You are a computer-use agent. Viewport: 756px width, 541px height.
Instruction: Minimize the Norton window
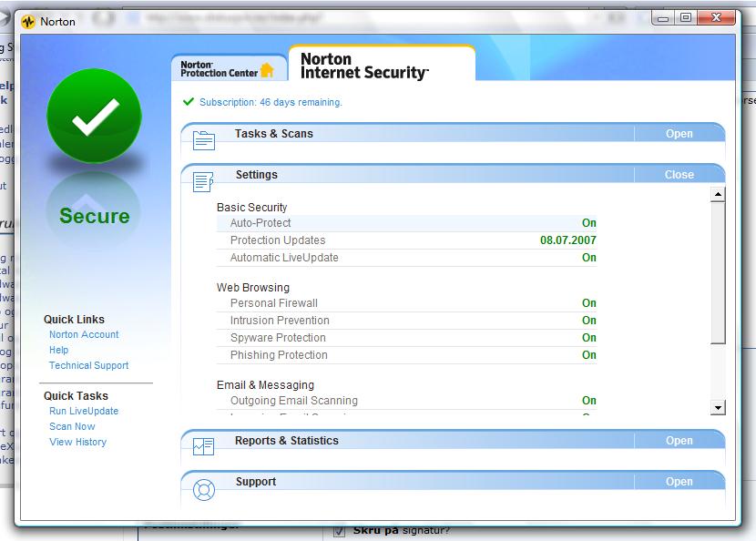663,18
